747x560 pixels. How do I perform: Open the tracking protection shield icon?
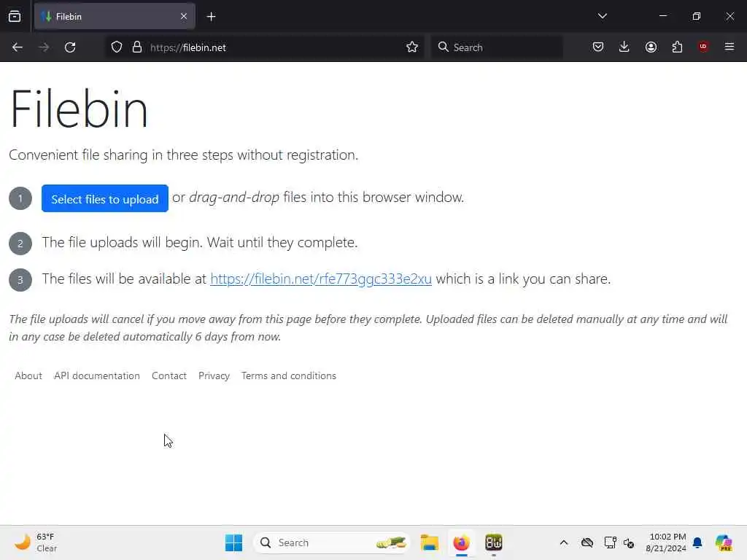[x=117, y=47]
